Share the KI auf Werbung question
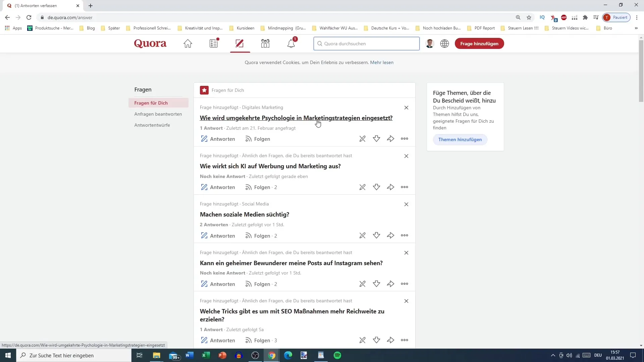The image size is (644, 362). [391, 187]
